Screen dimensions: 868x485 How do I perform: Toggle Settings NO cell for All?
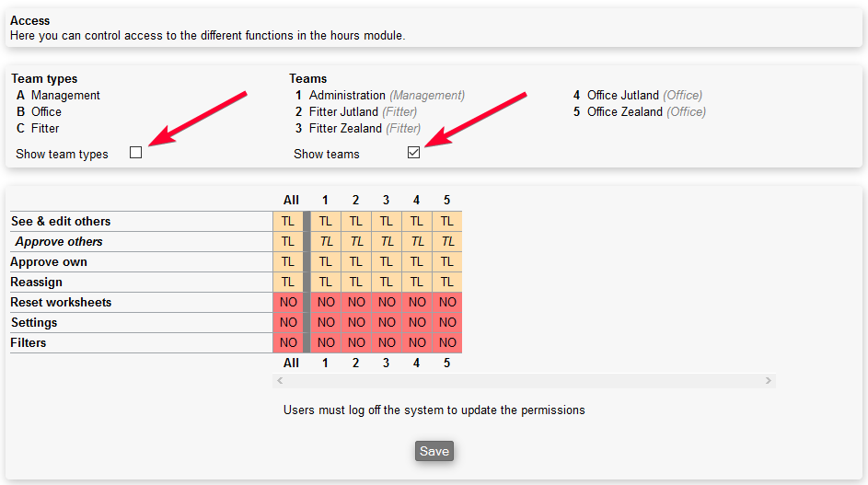point(288,322)
